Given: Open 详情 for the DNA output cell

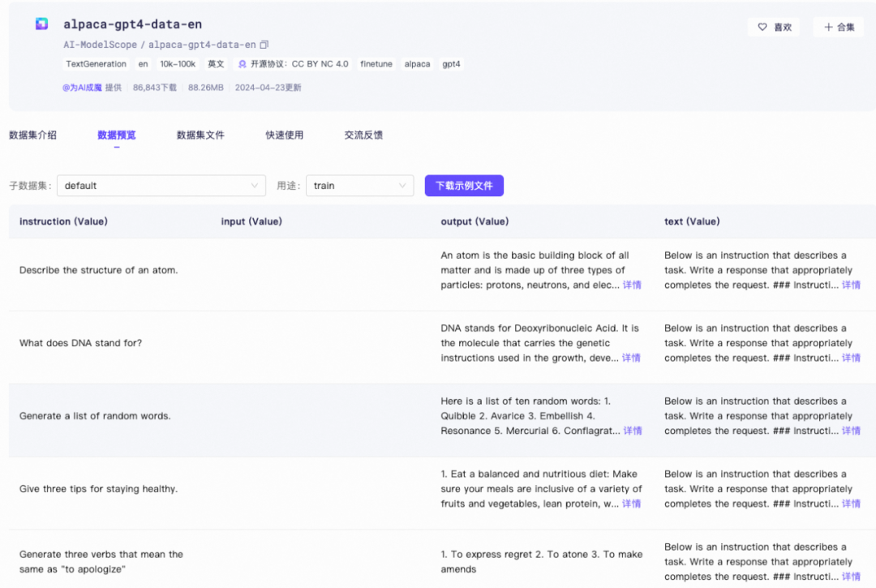Looking at the screenshot, I should [x=631, y=358].
